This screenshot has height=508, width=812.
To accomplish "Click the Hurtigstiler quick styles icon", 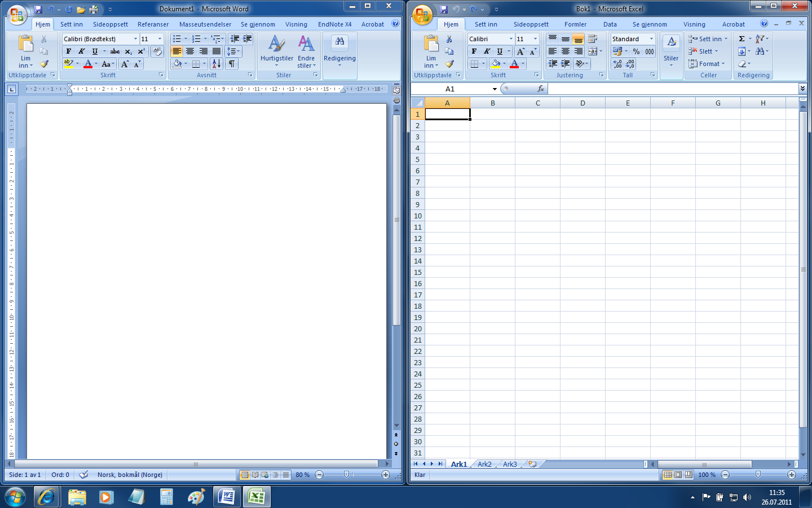I will [x=276, y=43].
